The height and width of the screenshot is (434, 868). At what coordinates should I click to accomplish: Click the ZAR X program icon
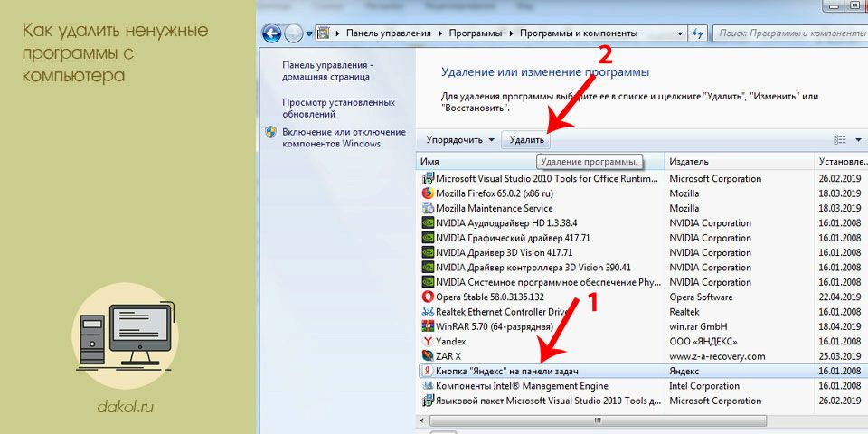coord(428,356)
